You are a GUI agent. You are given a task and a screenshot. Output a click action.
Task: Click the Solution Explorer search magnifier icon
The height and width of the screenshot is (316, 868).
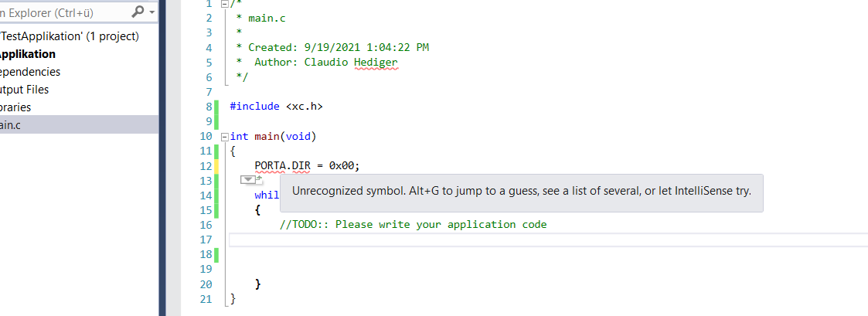[138, 11]
